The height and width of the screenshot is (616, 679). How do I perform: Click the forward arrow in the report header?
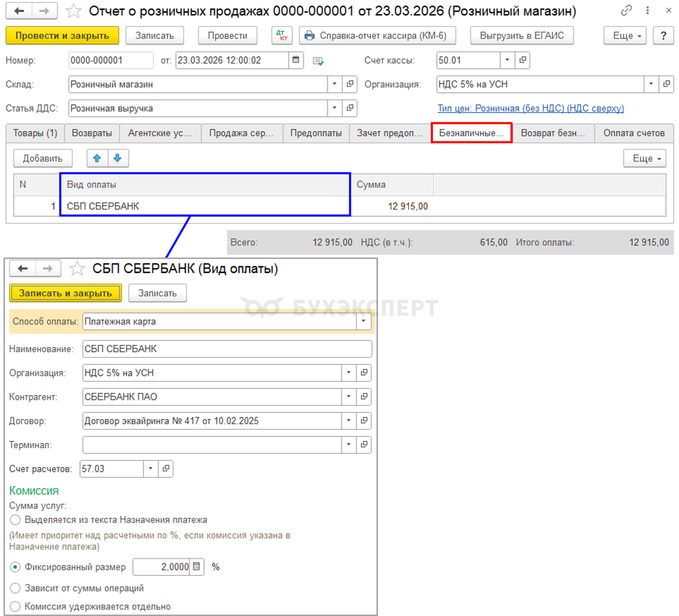44,11
